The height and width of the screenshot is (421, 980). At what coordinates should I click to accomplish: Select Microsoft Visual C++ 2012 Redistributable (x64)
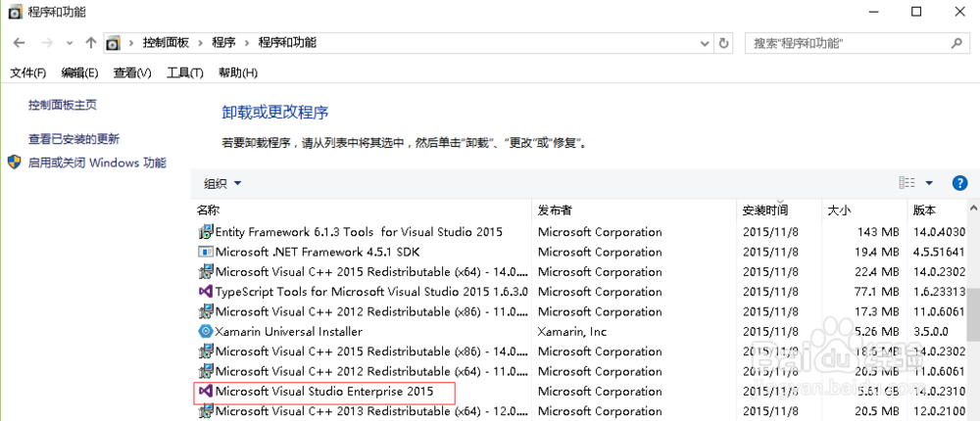pos(371,372)
